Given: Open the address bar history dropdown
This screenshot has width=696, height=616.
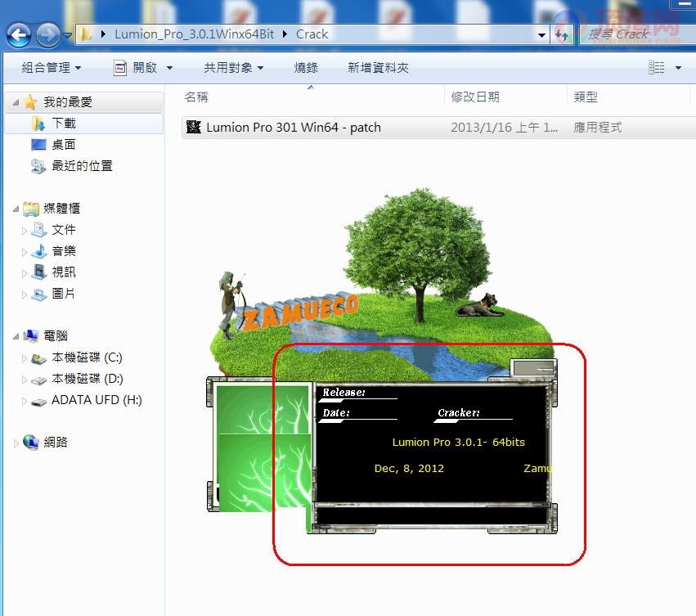Looking at the screenshot, I should [541, 34].
